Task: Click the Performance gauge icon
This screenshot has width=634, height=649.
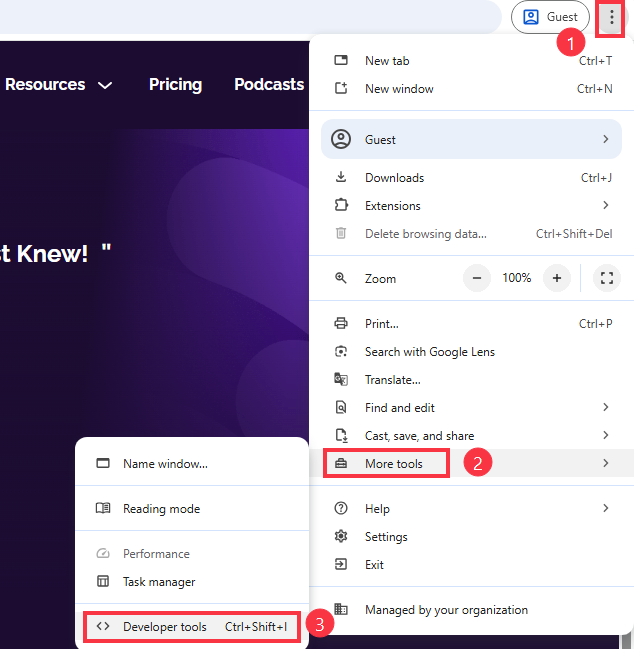Action: (103, 553)
